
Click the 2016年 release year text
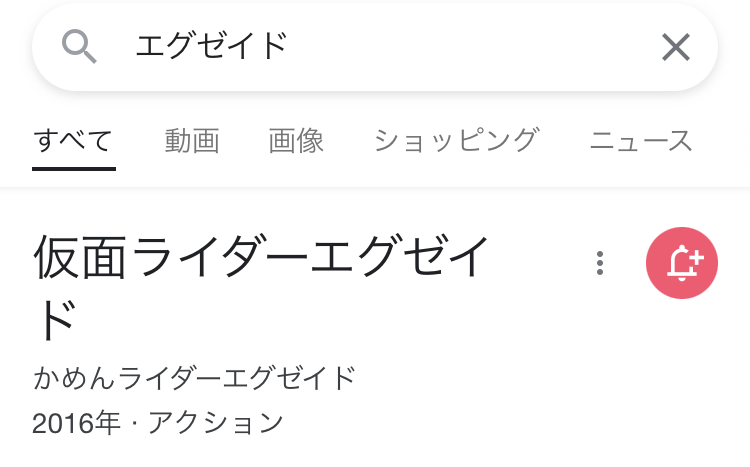click(74, 424)
